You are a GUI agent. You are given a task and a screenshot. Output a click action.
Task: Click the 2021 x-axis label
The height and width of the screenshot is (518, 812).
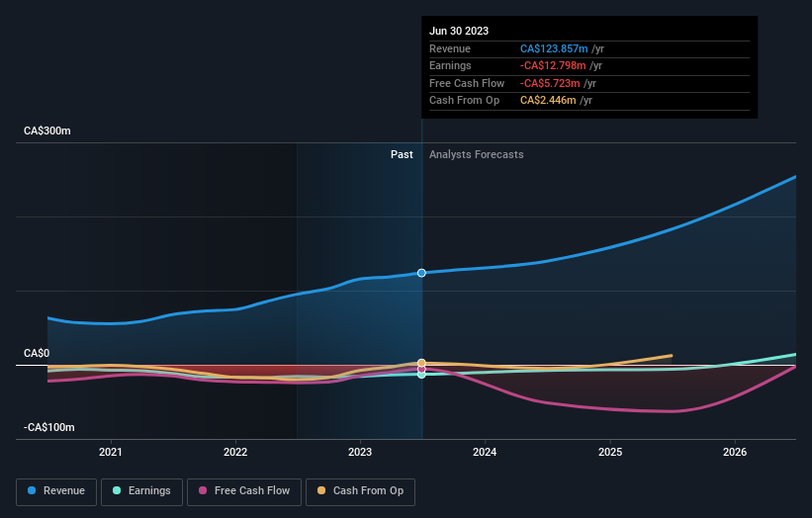tap(111, 452)
